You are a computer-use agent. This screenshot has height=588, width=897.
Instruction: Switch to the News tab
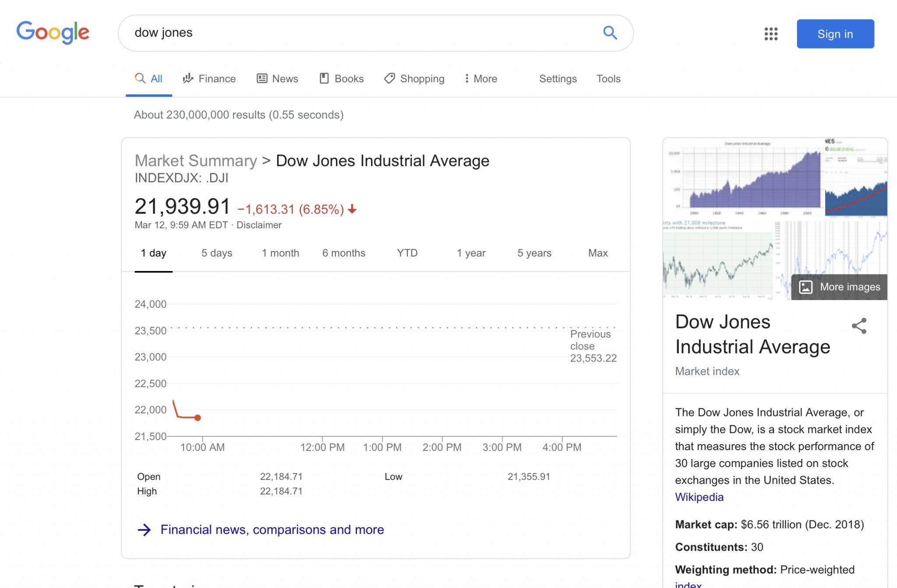(277, 79)
